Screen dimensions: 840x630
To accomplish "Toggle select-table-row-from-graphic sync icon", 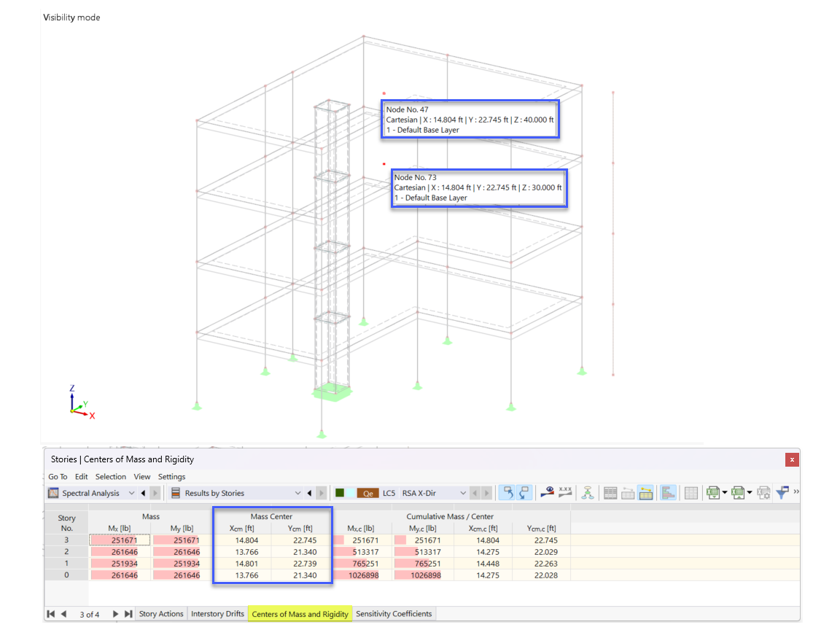I will pyautogui.click(x=524, y=492).
